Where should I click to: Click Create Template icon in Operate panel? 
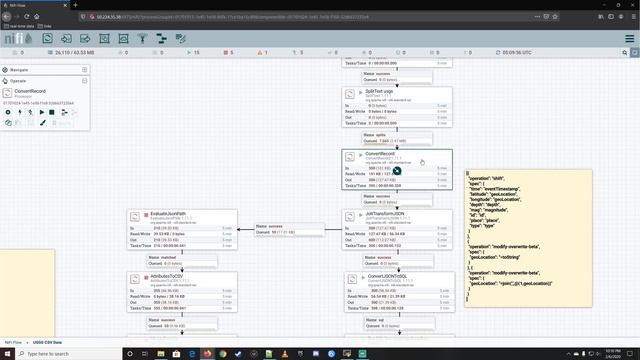[x=64, y=112]
